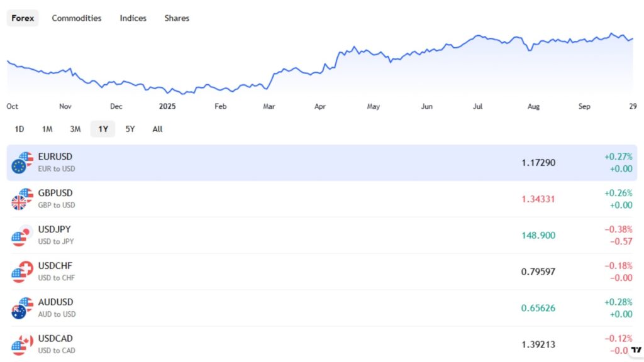Image resolution: width=644 pixels, height=362 pixels.
Task: Select the Forex tab
Action: click(x=23, y=18)
